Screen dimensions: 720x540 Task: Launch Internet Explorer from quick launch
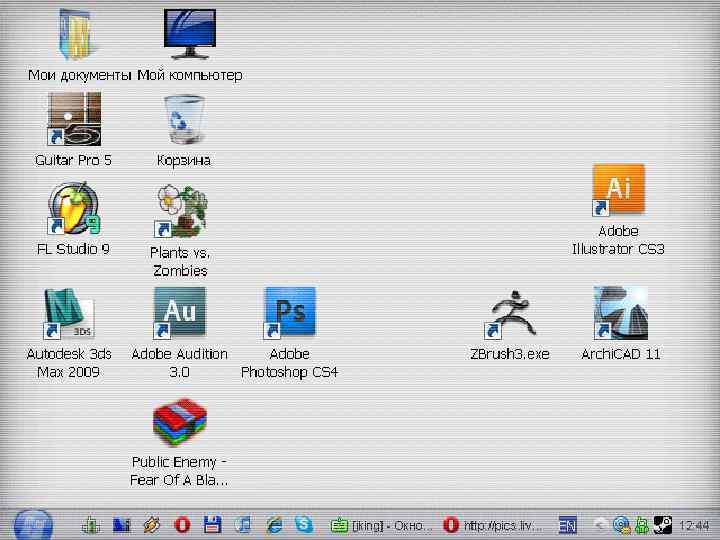pos(274,524)
